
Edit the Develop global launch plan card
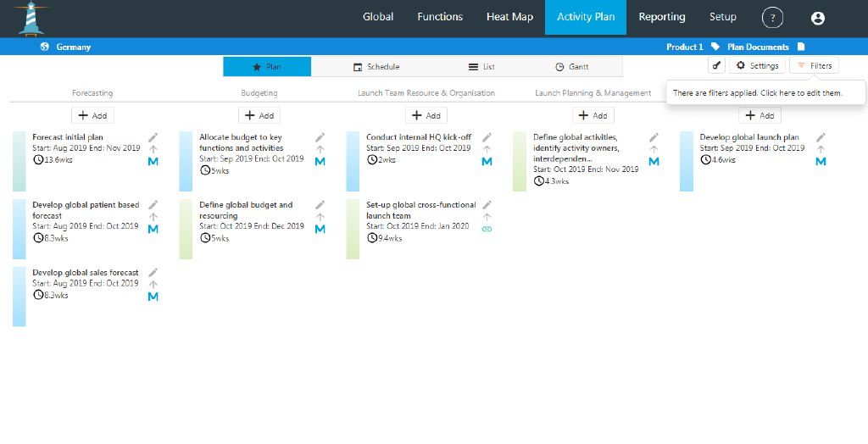[x=821, y=137]
